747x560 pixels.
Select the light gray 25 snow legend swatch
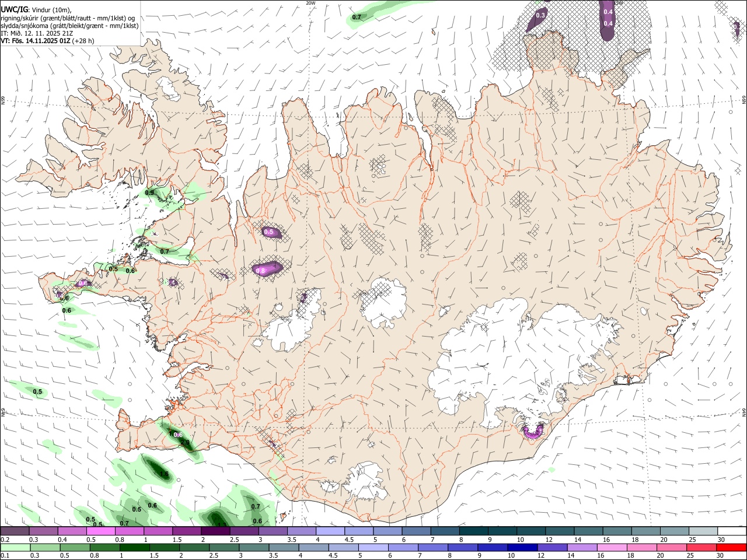click(703, 531)
